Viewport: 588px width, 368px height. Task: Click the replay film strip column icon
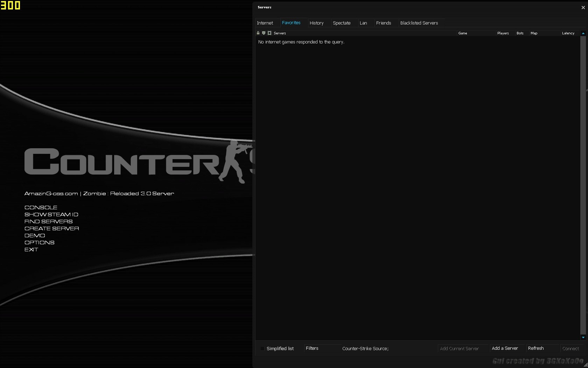click(x=269, y=33)
